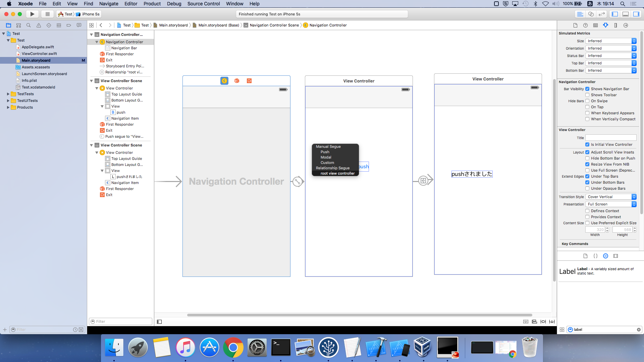This screenshot has width=644, height=362.
Task: Collapse the View Controller Scene outline
Action: pos(91,80)
